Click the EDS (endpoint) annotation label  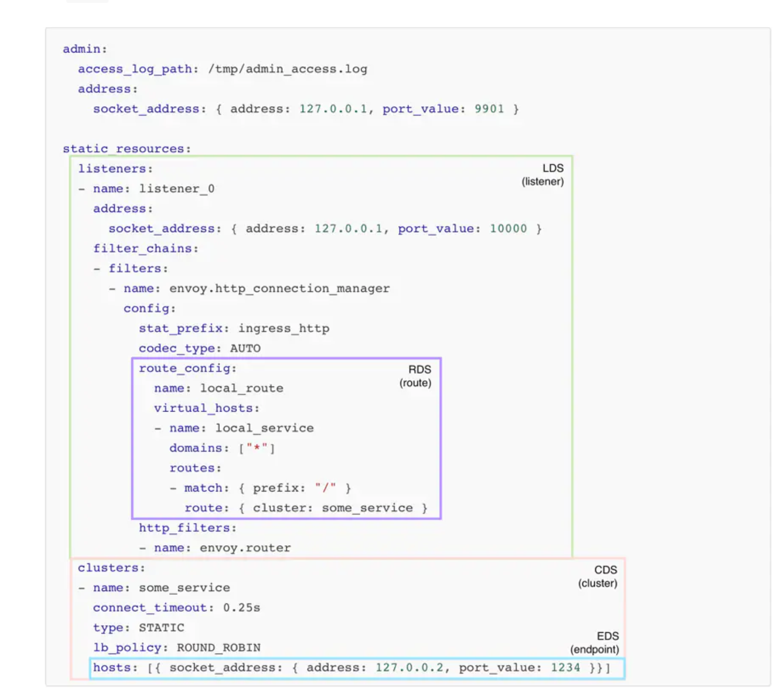595,643
